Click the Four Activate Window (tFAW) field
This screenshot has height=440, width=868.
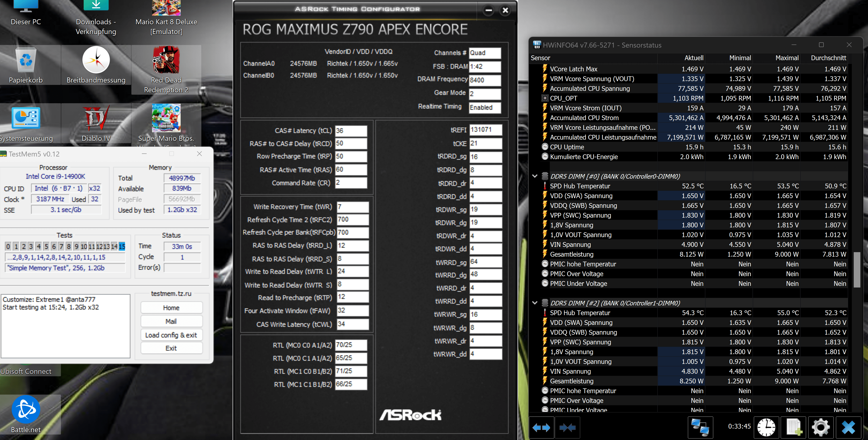click(x=353, y=310)
